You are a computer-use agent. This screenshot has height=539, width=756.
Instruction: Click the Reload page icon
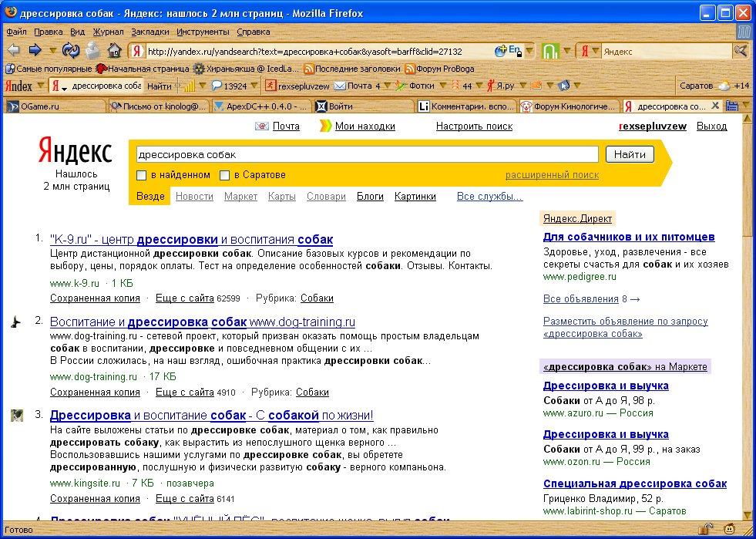pos(70,51)
